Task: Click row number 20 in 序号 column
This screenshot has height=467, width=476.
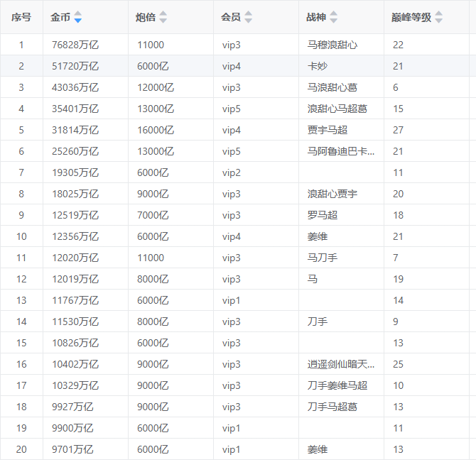Action: 21,449
